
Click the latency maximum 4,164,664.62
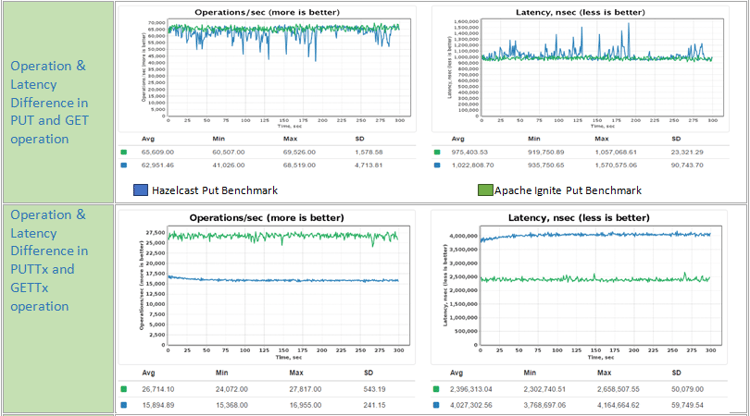tap(618, 405)
